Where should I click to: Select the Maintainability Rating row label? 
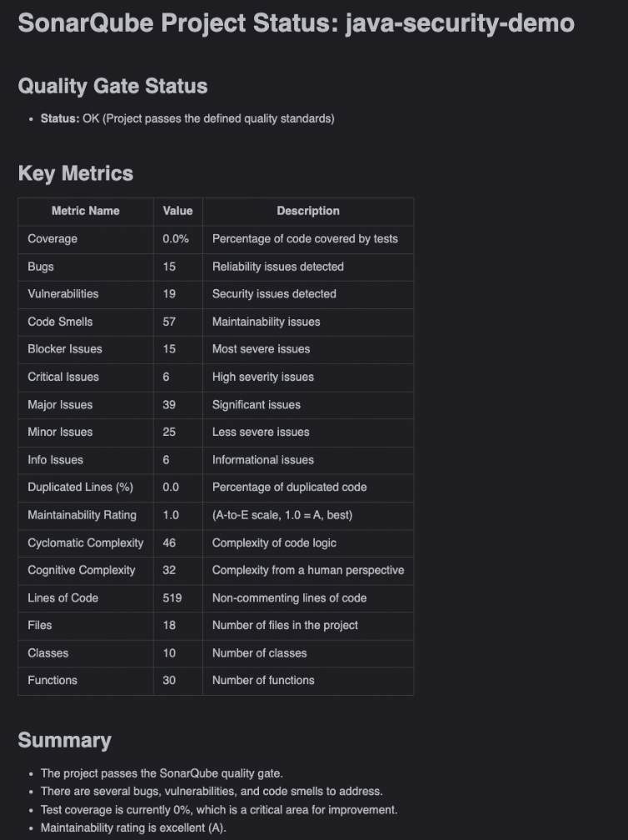pyautogui.click(x=82, y=515)
